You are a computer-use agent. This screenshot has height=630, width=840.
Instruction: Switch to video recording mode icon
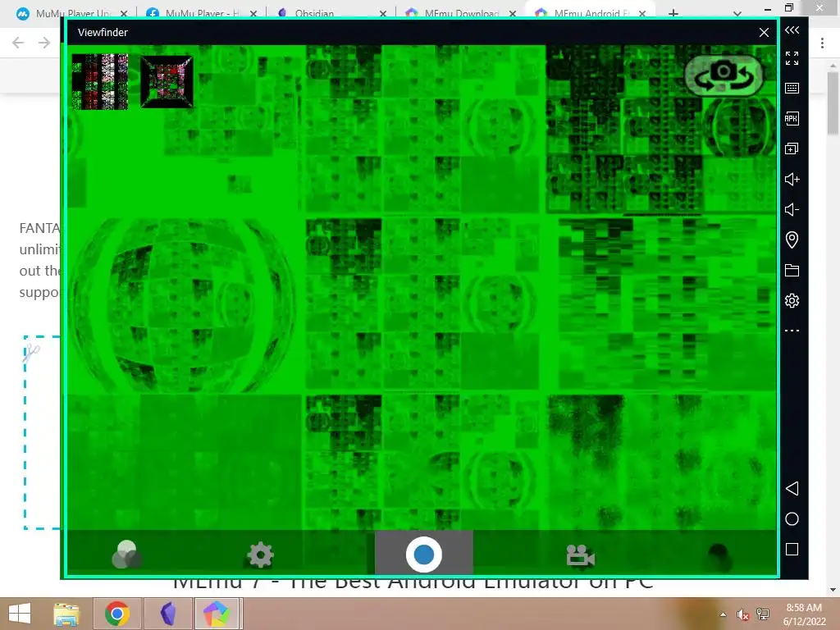coord(580,555)
